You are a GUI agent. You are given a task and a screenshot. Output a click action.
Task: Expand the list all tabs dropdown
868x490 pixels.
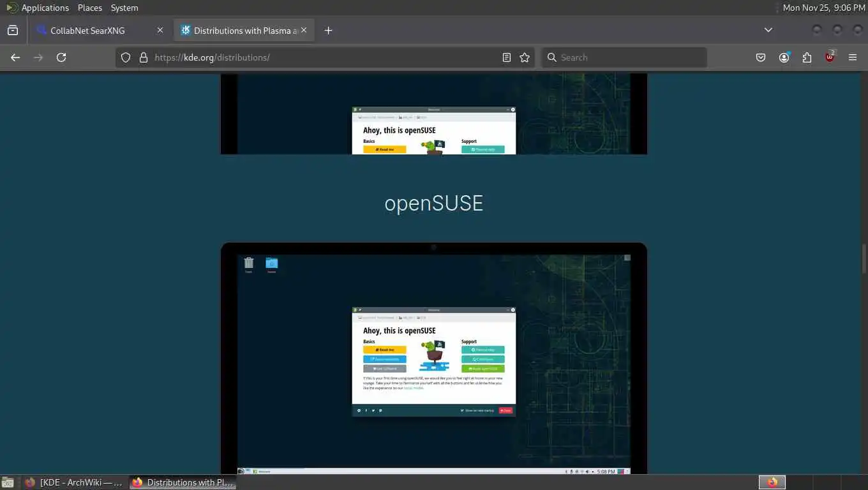[768, 30]
